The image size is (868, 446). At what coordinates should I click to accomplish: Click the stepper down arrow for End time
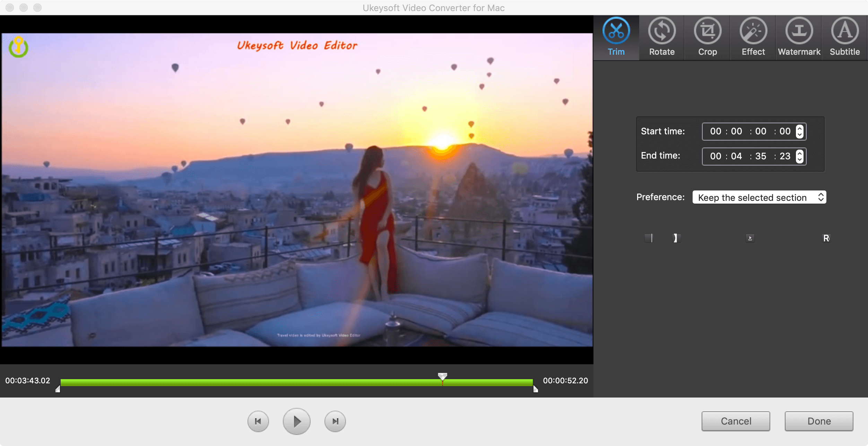pyautogui.click(x=800, y=159)
